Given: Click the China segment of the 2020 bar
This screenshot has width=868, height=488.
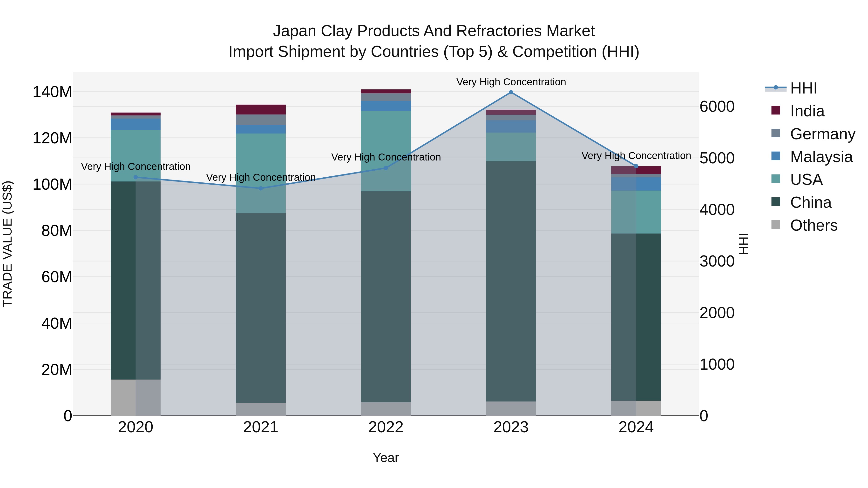Looking at the screenshot, I should click(136, 281).
